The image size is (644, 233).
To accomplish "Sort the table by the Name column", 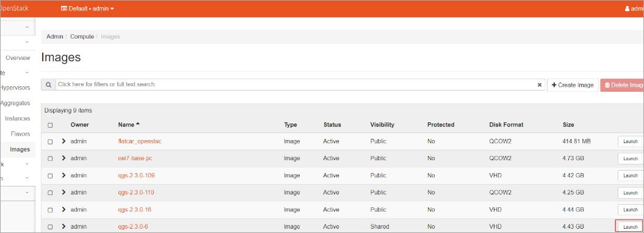I will coord(129,125).
